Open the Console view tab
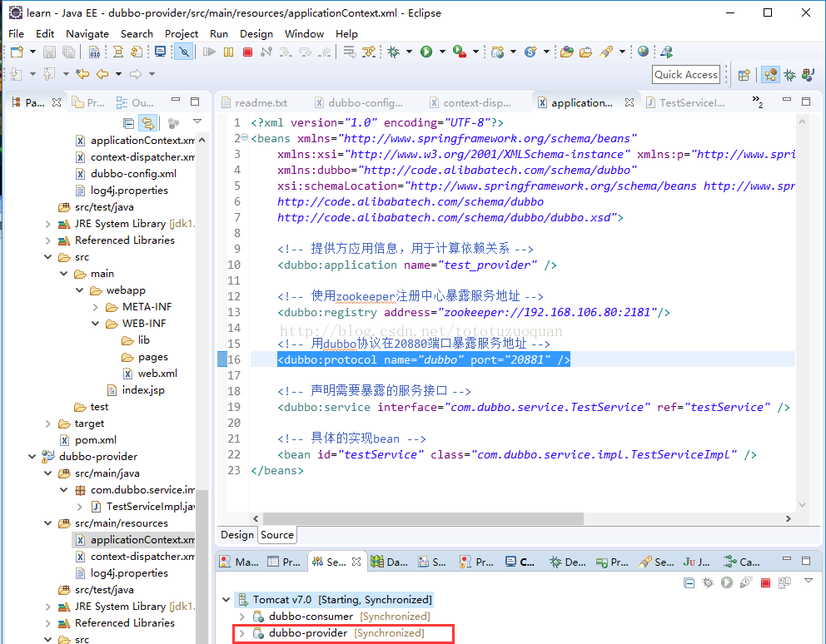 click(x=520, y=562)
